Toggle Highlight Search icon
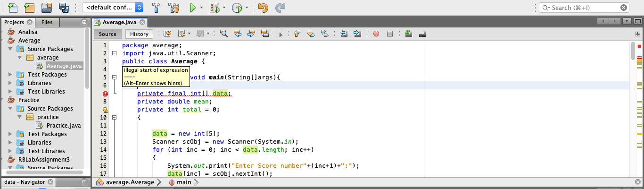 264,34
